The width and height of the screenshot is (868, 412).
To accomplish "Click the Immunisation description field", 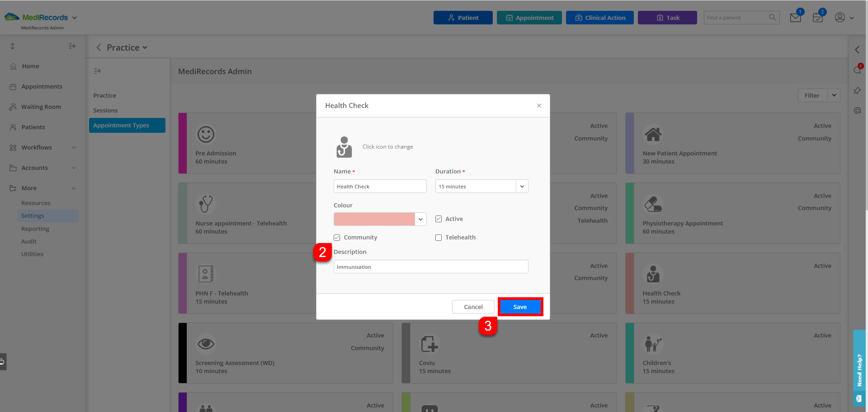I will click(x=430, y=267).
